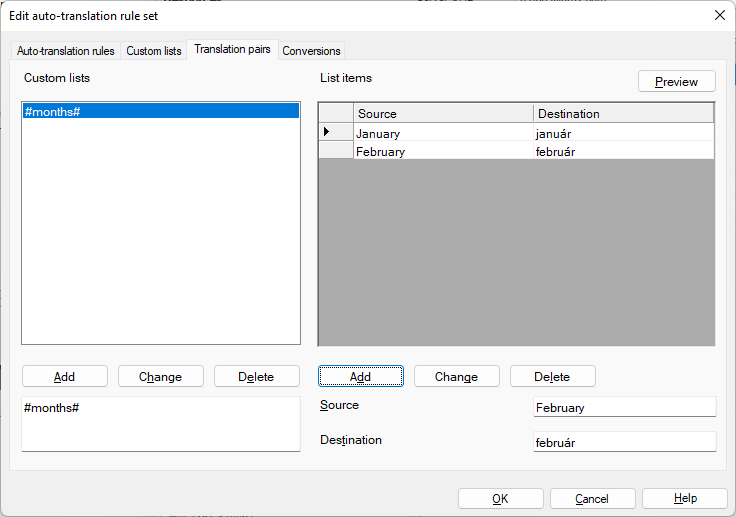The width and height of the screenshot is (736, 517).
Task: Go to the Conversions tab
Action: [x=311, y=51]
